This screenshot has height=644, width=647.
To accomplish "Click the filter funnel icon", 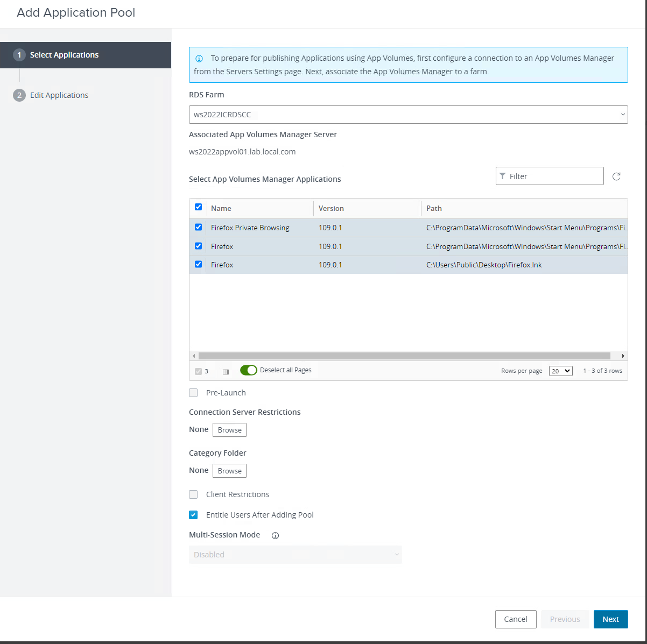I will pos(502,176).
